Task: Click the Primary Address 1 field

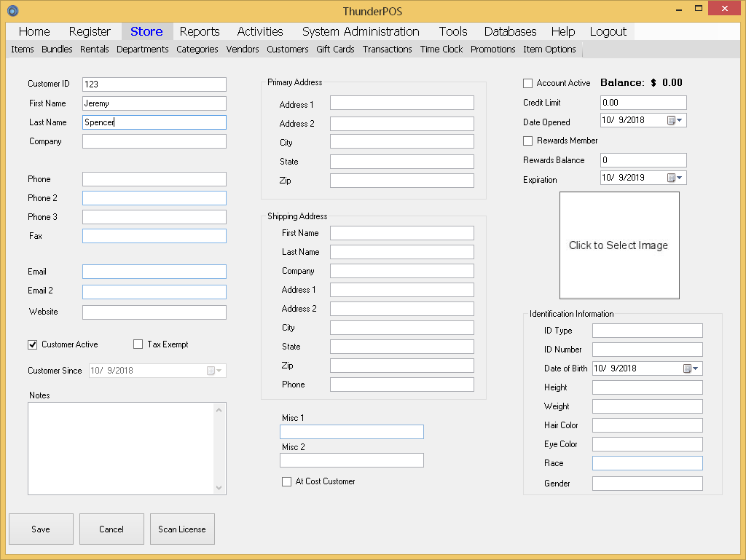Action: click(x=402, y=103)
